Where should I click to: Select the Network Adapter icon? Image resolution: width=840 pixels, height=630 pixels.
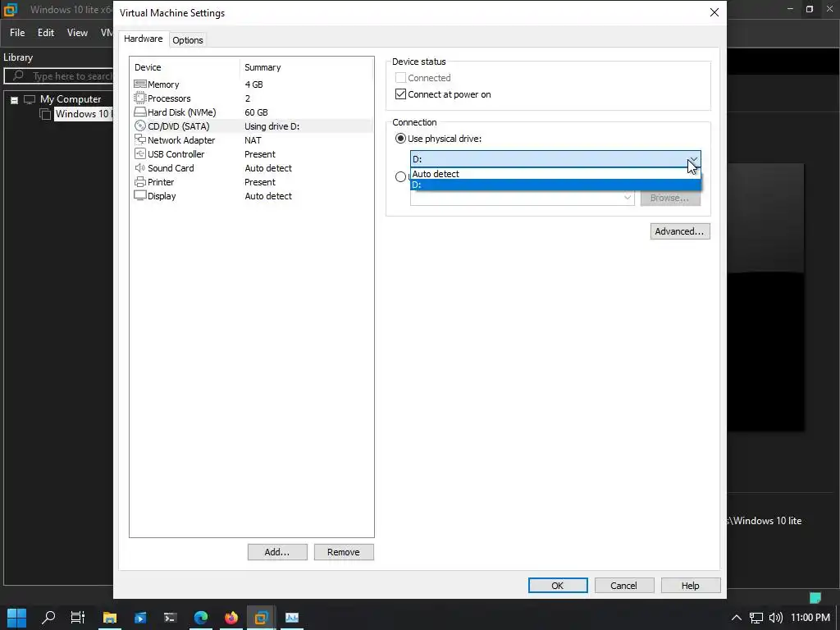pyautogui.click(x=139, y=139)
